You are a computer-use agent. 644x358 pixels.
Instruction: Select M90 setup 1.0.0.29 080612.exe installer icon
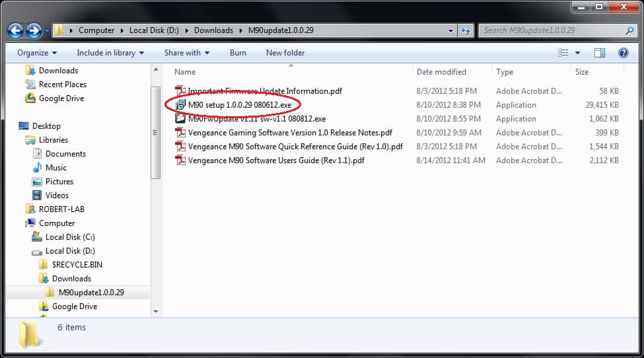pyautogui.click(x=180, y=104)
